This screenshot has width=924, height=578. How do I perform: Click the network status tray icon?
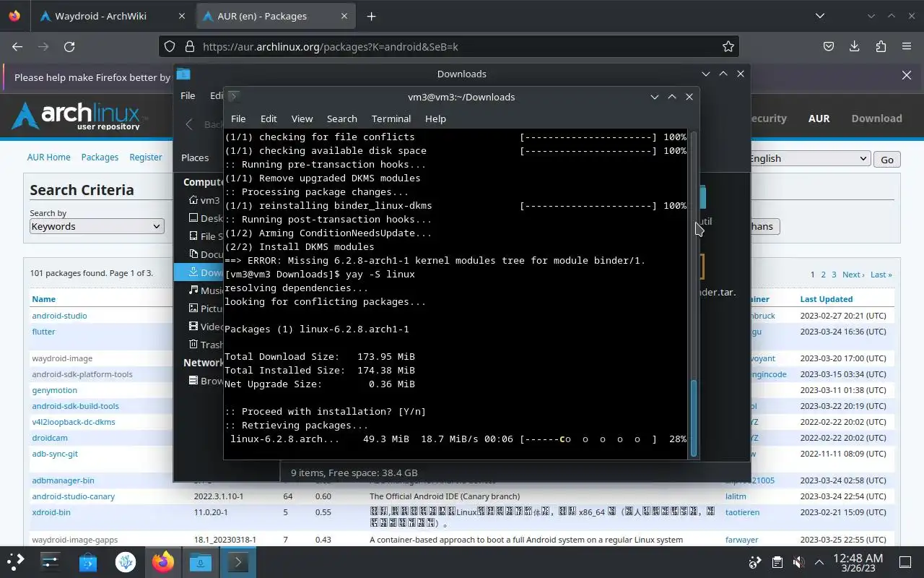(755, 562)
